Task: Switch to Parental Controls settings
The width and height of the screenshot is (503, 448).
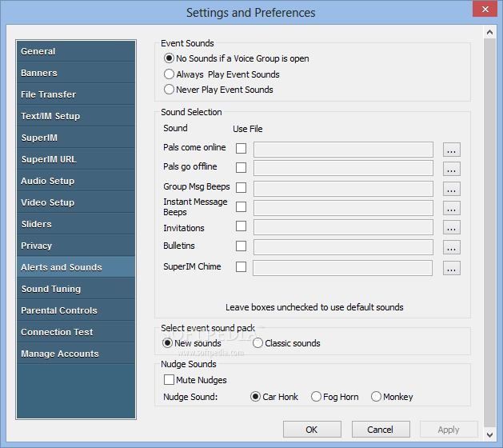Action: pos(76,310)
